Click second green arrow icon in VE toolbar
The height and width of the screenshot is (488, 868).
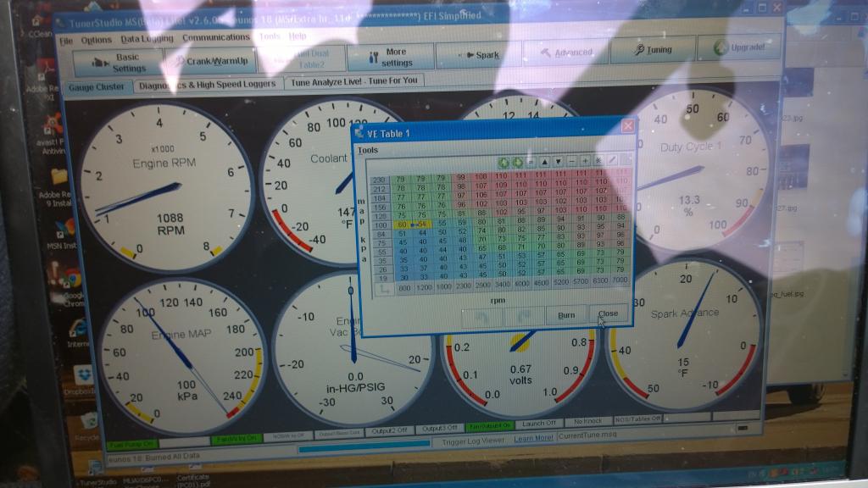(517, 163)
